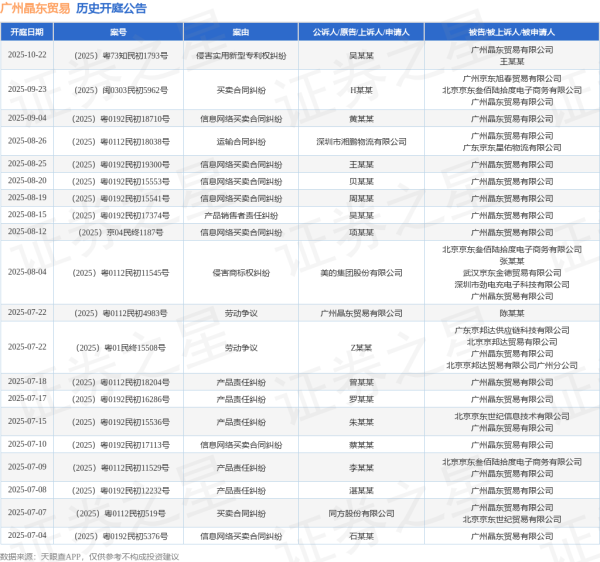Click defendant 武汉京东金德贸易有限公司

[x=512, y=272]
